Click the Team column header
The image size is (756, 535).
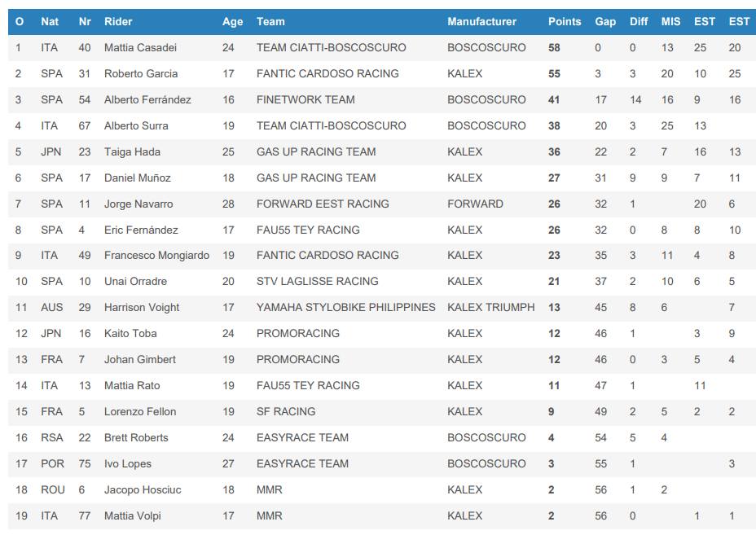click(x=270, y=22)
